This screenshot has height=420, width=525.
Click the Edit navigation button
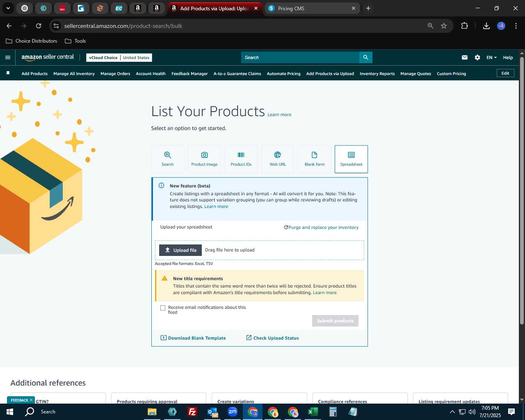coord(505,73)
